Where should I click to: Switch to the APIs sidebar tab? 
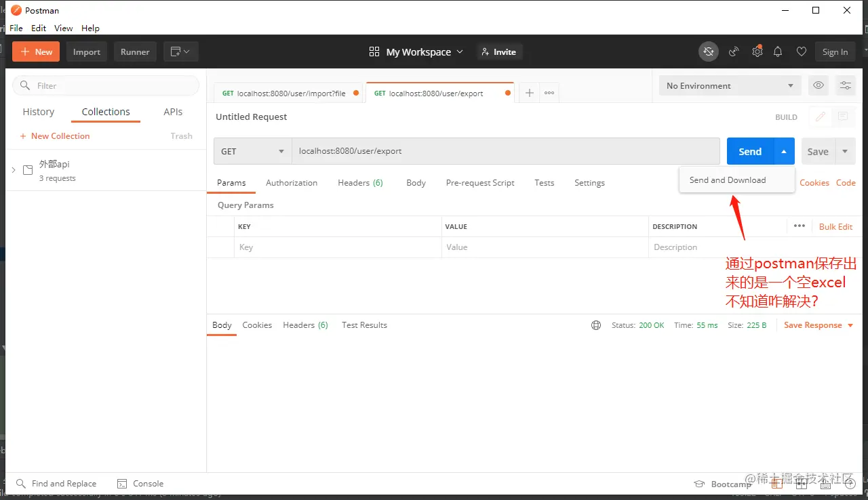click(173, 112)
